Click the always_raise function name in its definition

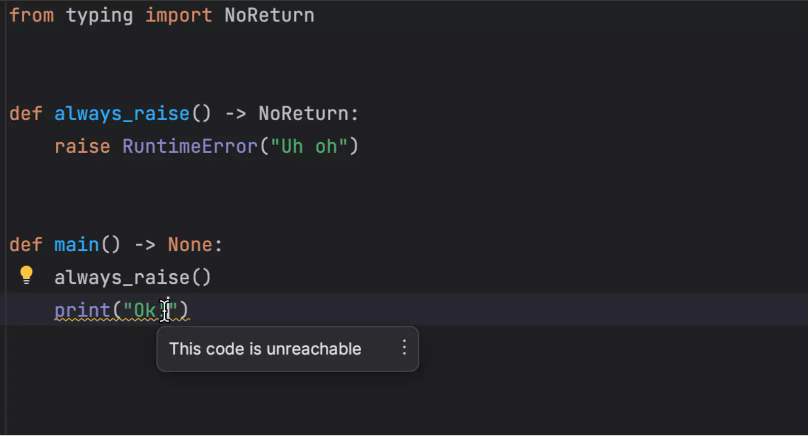122,113
